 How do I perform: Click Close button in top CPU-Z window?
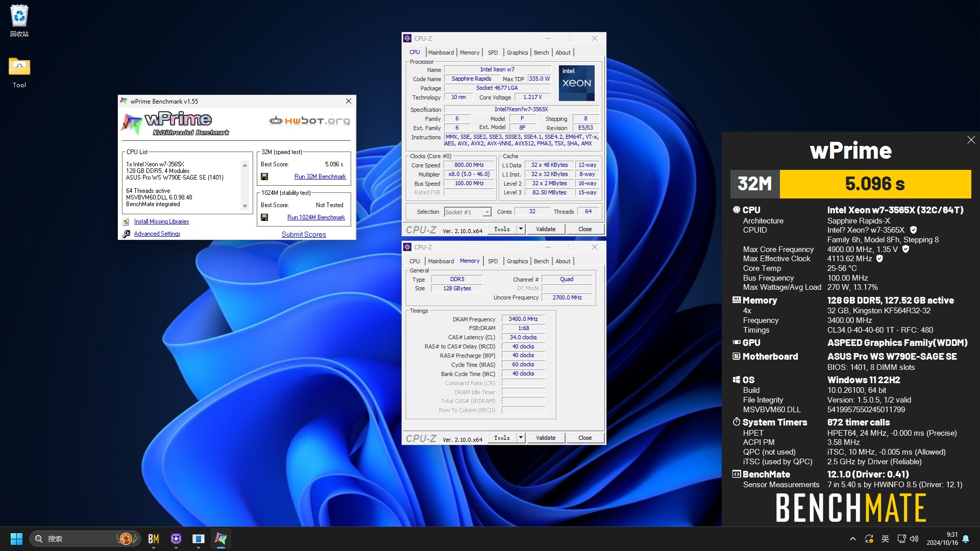pos(585,229)
